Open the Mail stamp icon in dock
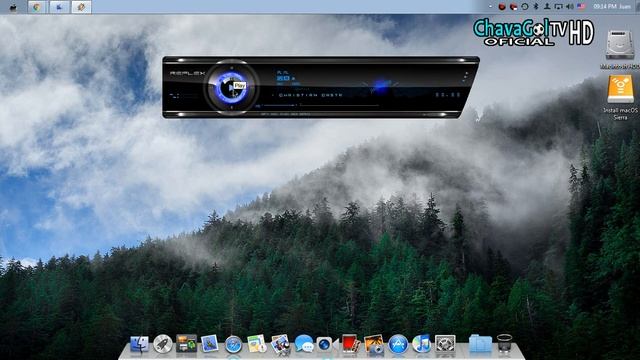This screenshot has height=360, width=640. point(209,344)
